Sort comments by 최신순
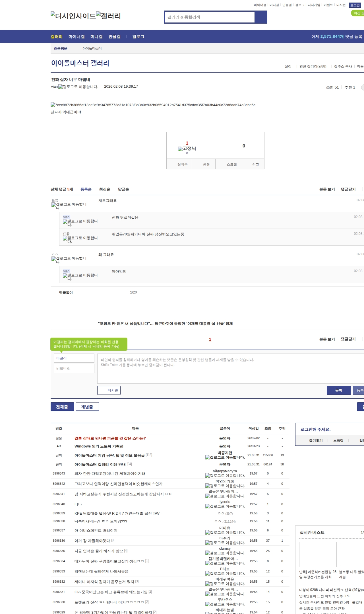This screenshot has height=614, width=364. point(105,189)
